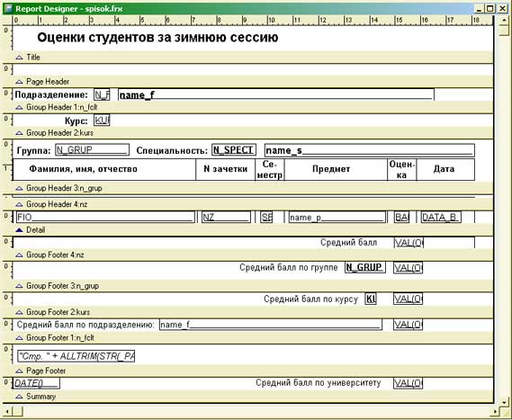Minimize the Report Designer window
This screenshot has width=512, height=420.
pyautogui.click(x=479, y=9)
